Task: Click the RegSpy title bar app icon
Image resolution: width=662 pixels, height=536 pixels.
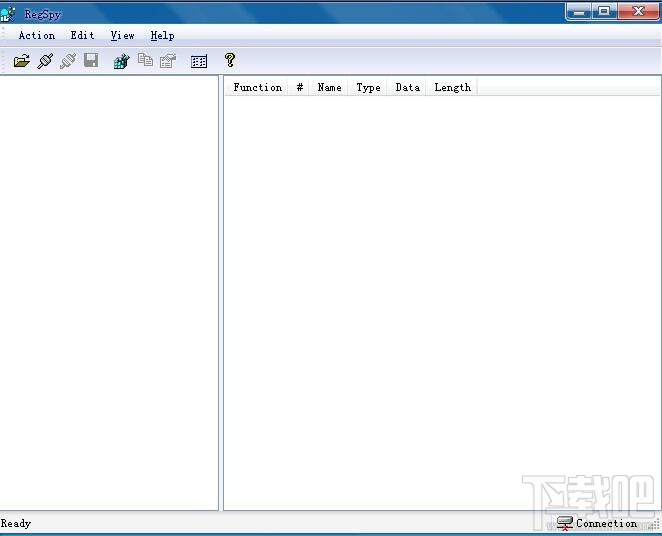Action: (x=8, y=14)
